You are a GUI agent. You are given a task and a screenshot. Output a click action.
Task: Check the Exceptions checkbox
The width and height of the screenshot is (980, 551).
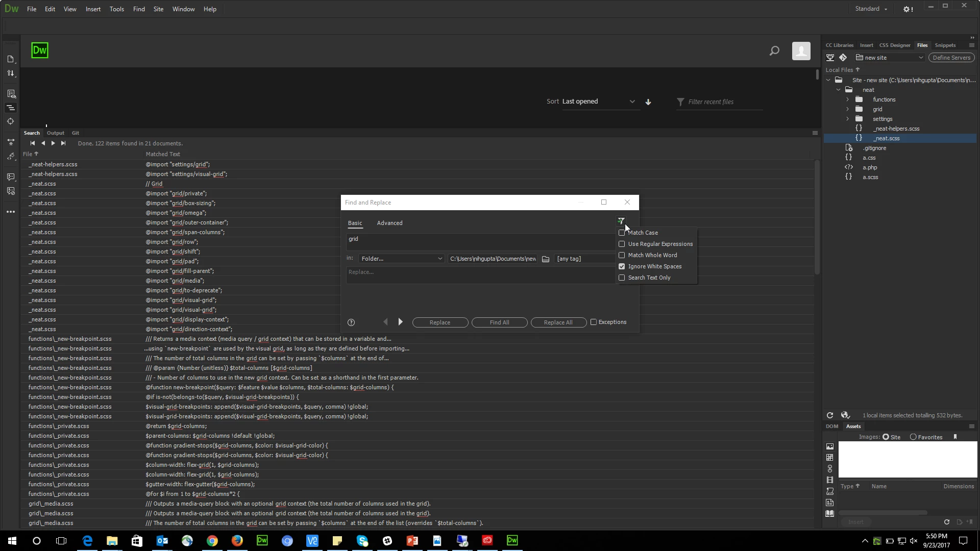click(x=594, y=322)
